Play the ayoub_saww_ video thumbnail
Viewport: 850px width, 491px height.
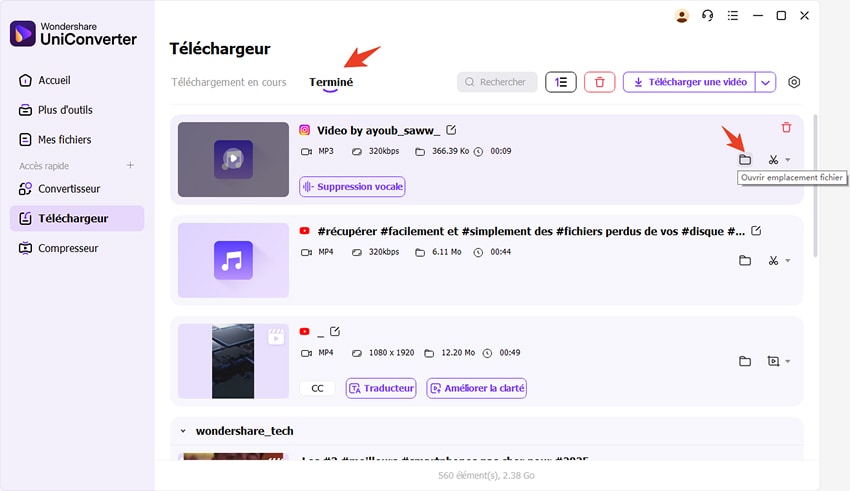tap(233, 159)
